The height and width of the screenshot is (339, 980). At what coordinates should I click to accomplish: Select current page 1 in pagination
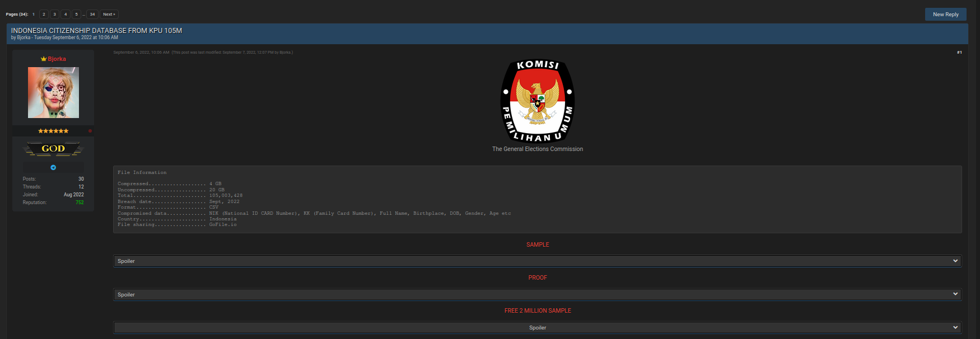pyautogui.click(x=34, y=15)
